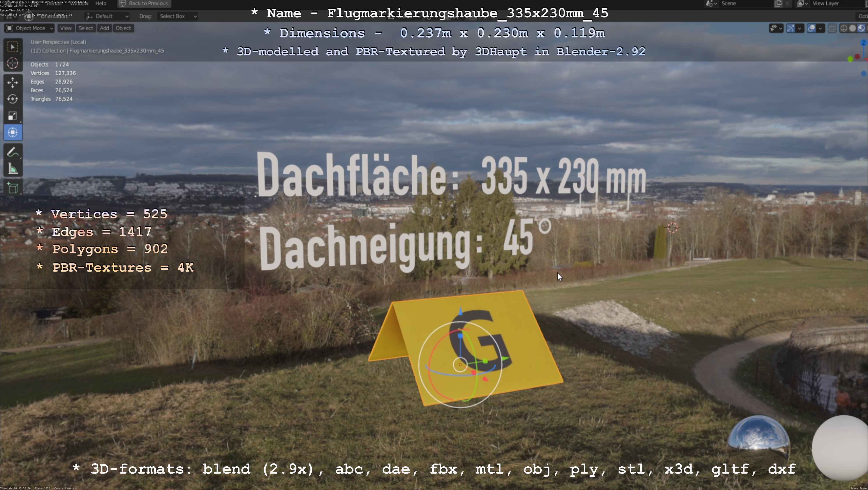This screenshot has height=490, width=868.
Task: Switch to Solid viewport shading
Action: point(852,28)
